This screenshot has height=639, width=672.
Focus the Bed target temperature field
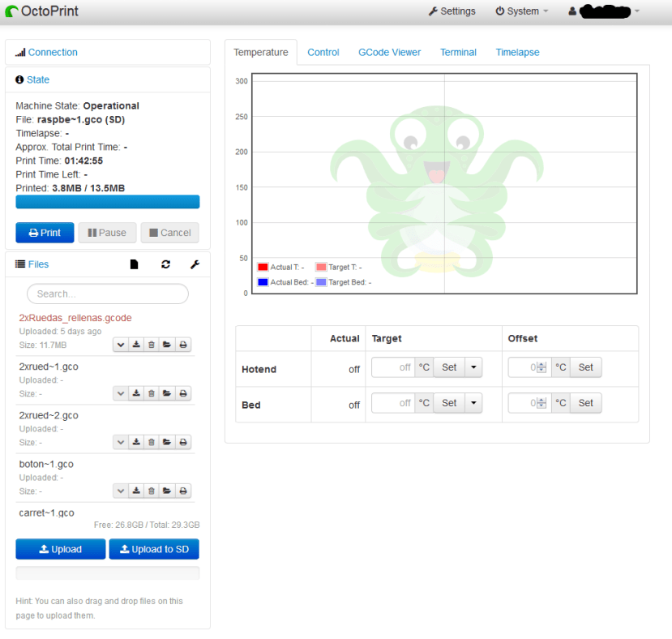pyautogui.click(x=393, y=403)
